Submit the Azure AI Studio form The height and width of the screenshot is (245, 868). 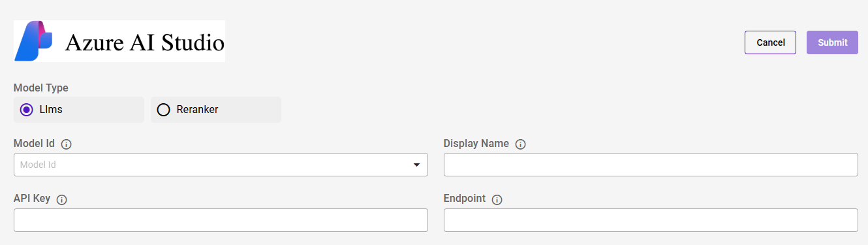click(x=832, y=42)
